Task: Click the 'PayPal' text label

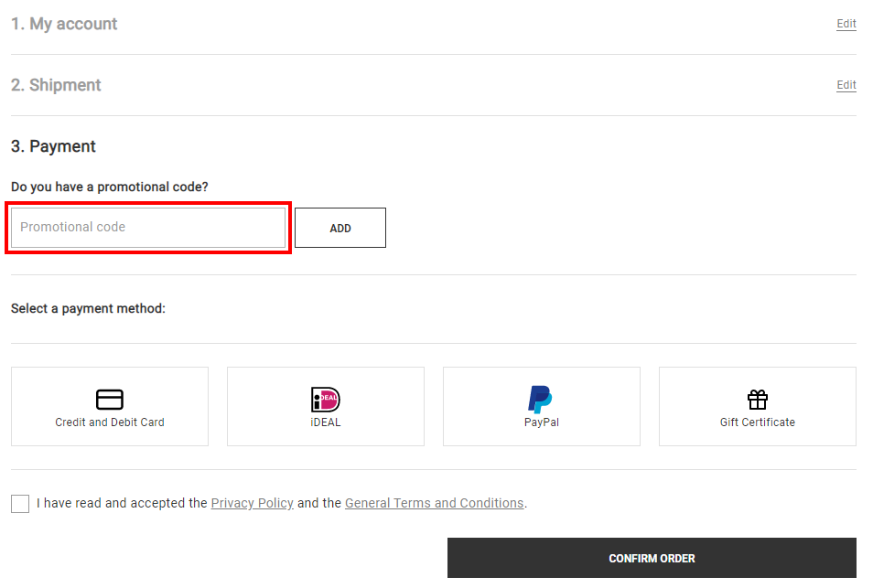Action: tap(541, 422)
